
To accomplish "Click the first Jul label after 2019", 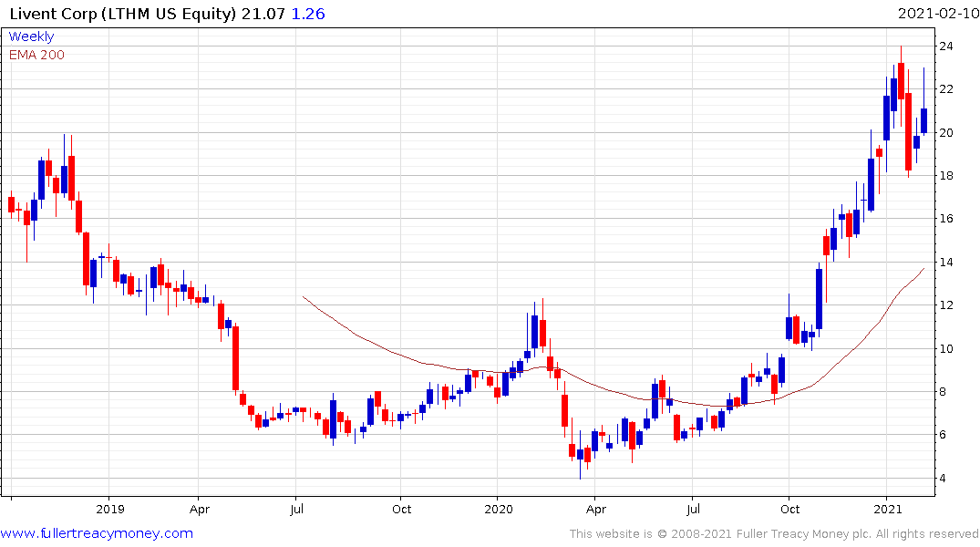I will [296, 509].
